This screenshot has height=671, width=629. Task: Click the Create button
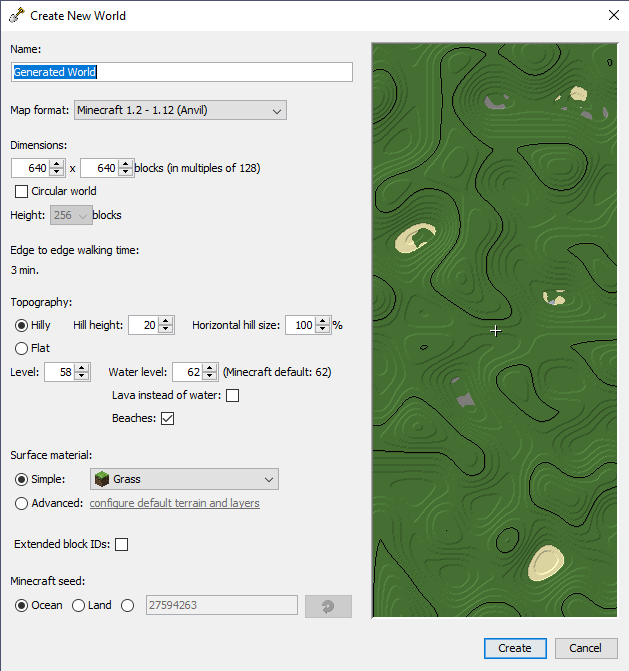click(515, 648)
